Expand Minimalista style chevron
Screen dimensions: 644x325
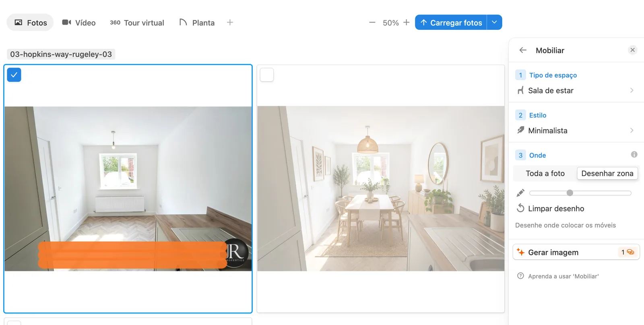[x=632, y=130]
